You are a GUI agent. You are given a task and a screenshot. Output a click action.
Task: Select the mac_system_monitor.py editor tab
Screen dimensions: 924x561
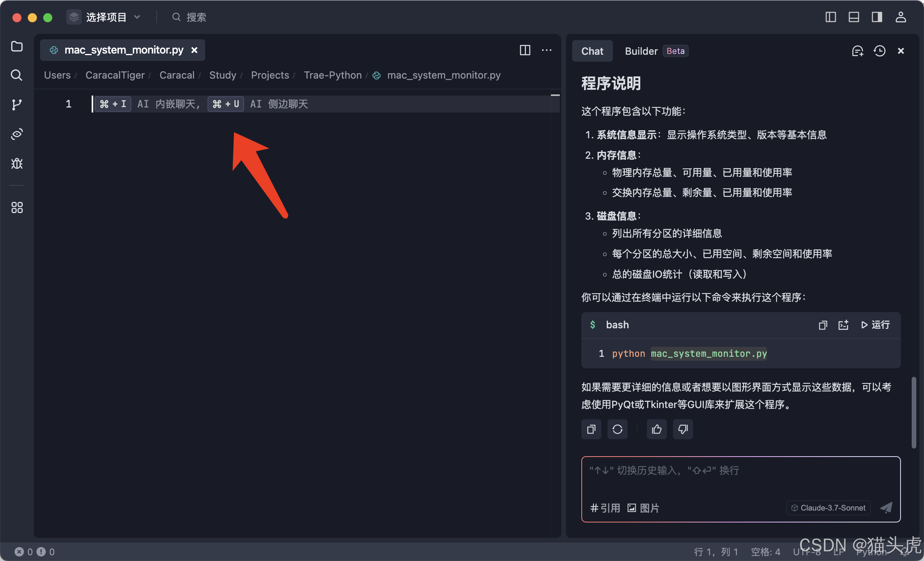[123, 50]
